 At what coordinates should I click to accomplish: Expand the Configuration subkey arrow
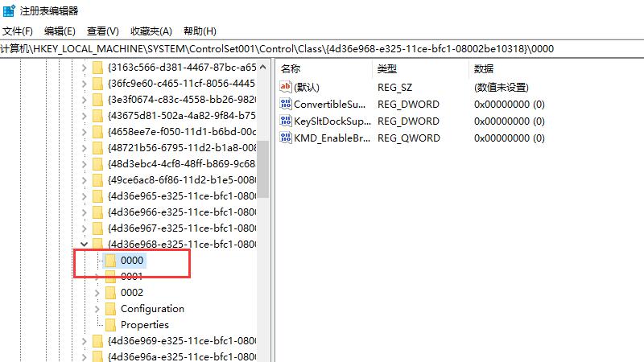pos(97,309)
